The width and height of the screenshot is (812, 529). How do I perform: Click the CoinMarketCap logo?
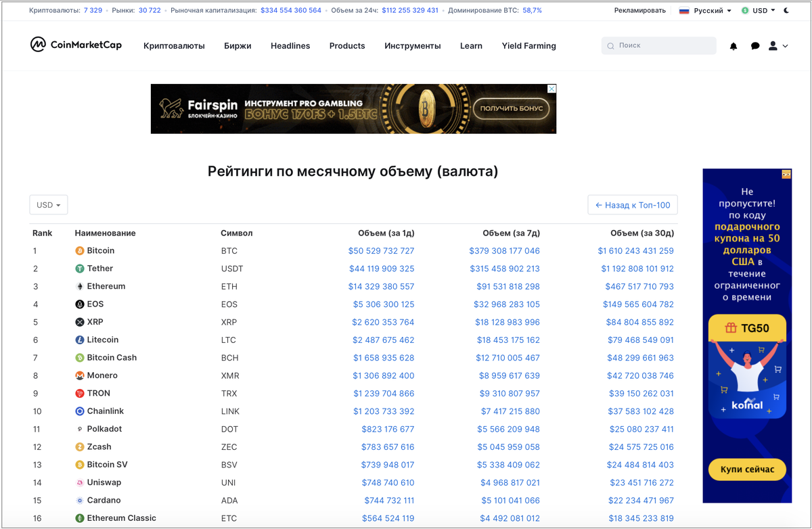click(76, 45)
